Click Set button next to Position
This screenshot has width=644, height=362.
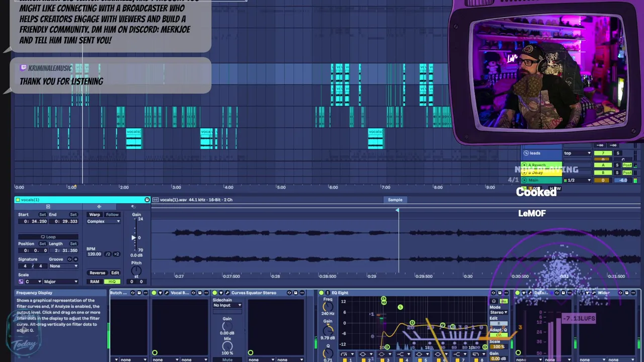43,244
